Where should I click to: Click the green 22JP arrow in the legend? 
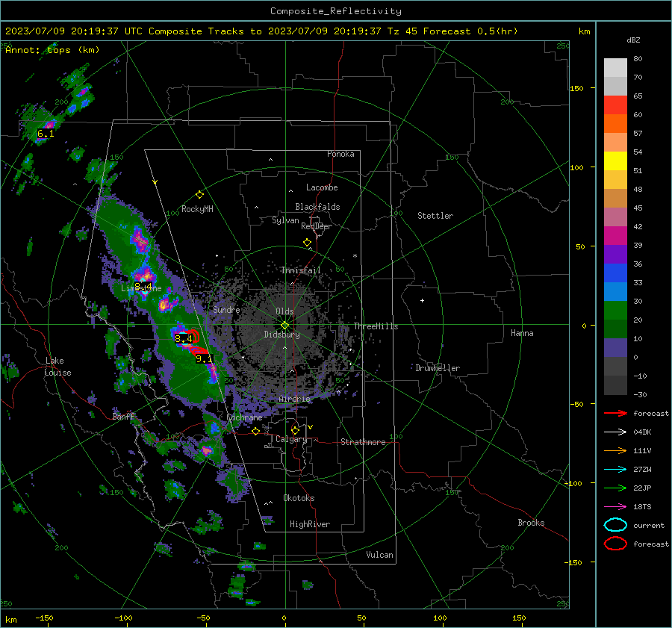pos(615,488)
